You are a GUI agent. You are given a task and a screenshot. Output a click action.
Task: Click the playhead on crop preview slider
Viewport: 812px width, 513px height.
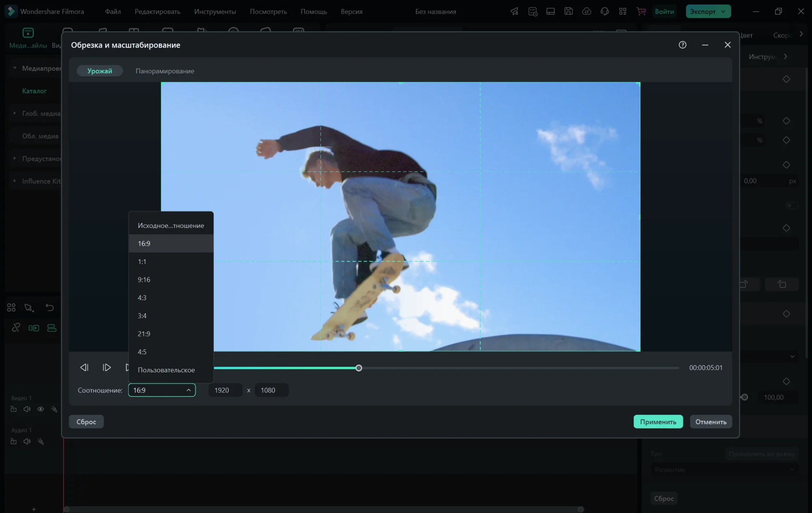click(359, 368)
